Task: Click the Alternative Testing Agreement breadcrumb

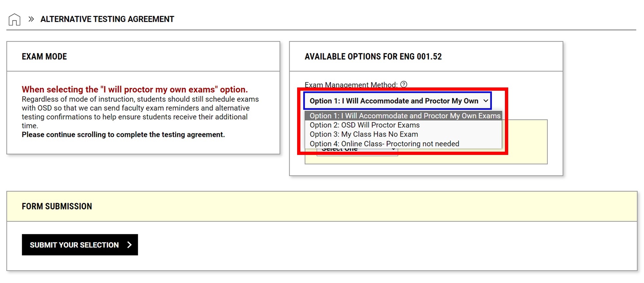Action: point(107,19)
